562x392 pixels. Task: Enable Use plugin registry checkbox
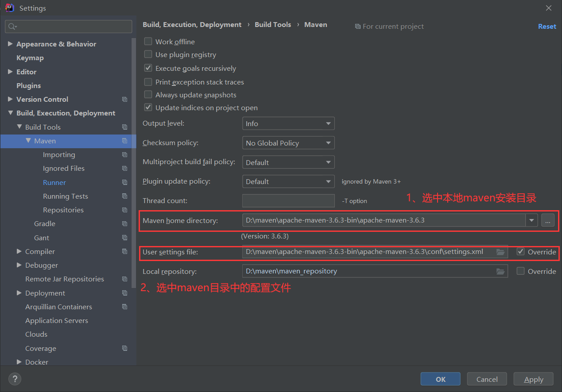click(148, 54)
